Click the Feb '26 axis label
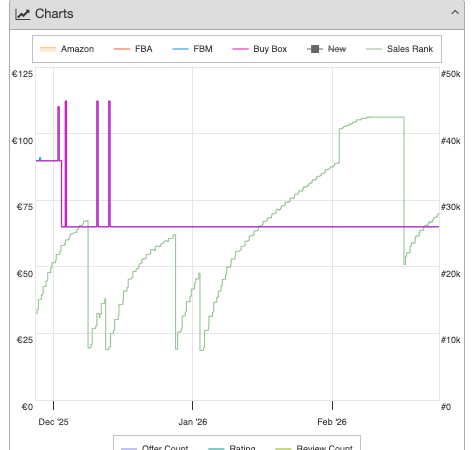This screenshot has height=450, width=474. pyautogui.click(x=332, y=422)
